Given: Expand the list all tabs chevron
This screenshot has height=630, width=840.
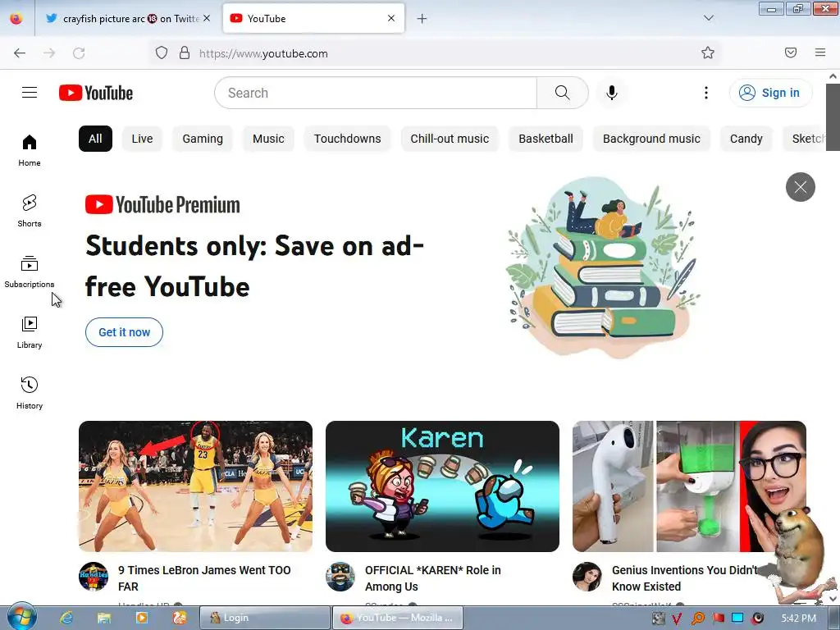Looking at the screenshot, I should click(709, 18).
